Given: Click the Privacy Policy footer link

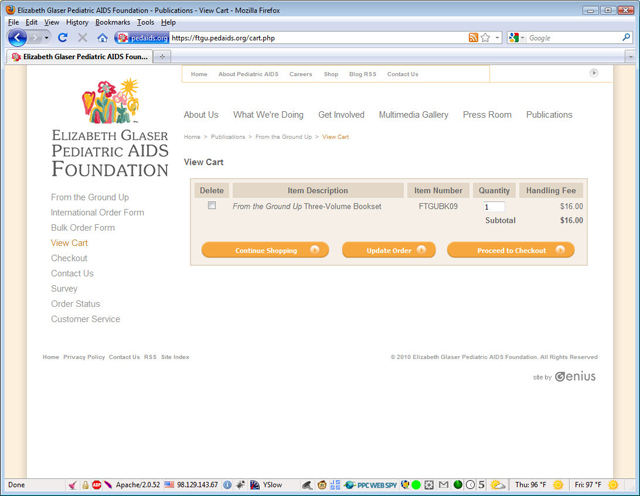Looking at the screenshot, I should coord(84,357).
